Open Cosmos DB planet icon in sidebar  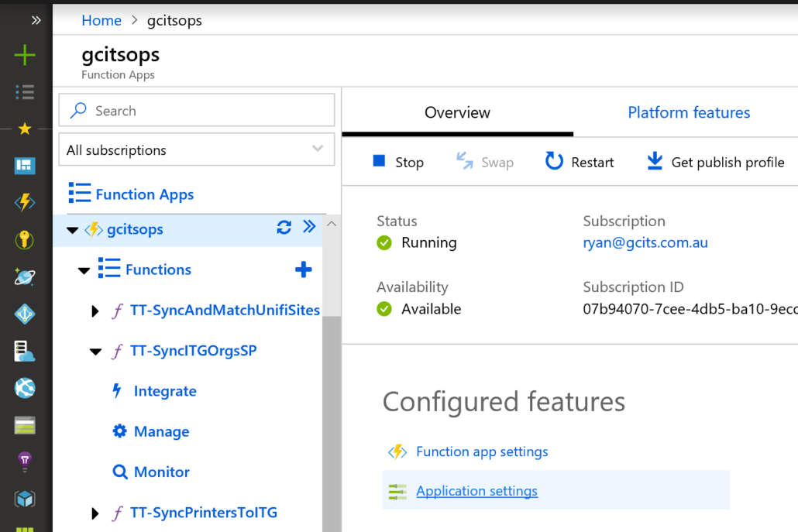point(25,276)
